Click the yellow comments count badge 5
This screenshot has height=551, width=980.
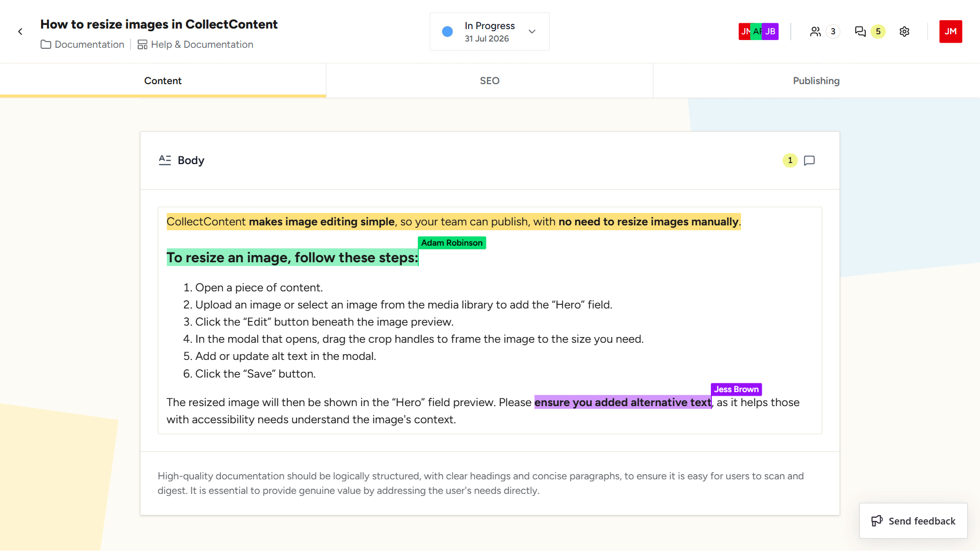pos(878,32)
